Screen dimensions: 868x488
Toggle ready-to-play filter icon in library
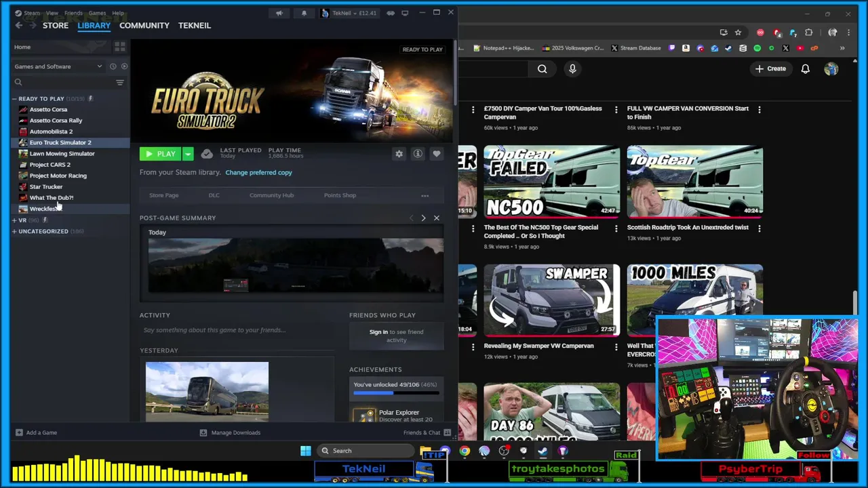pyautogui.click(x=124, y=66)
